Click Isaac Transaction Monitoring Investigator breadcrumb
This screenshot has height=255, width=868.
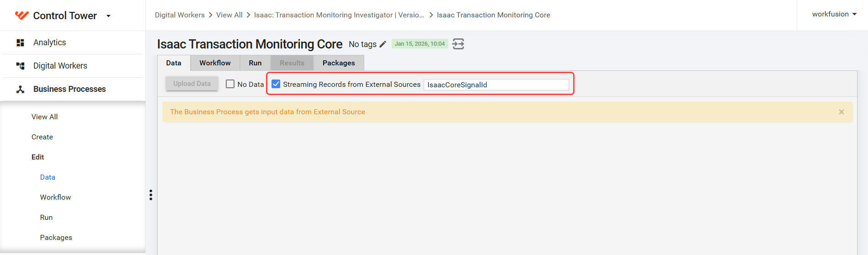pos(339,15)
